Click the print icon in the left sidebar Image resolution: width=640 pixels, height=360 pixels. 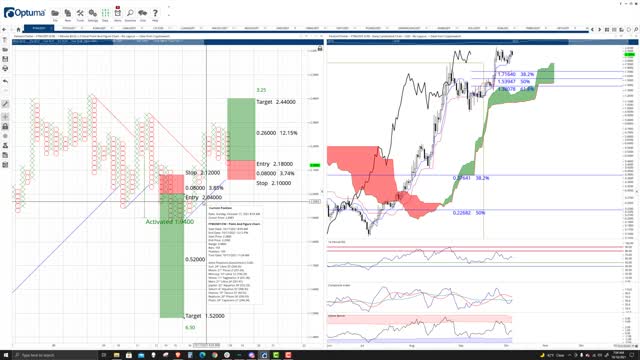5,69
